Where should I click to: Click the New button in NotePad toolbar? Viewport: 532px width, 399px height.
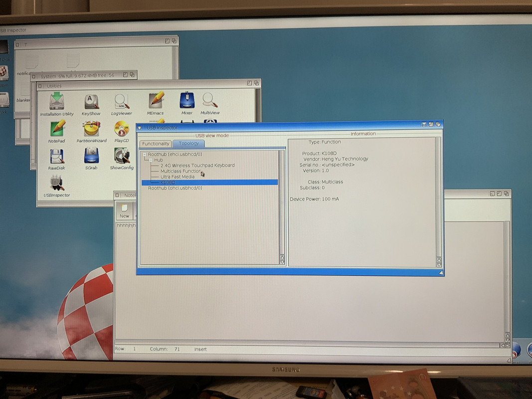tap(124, 211)
